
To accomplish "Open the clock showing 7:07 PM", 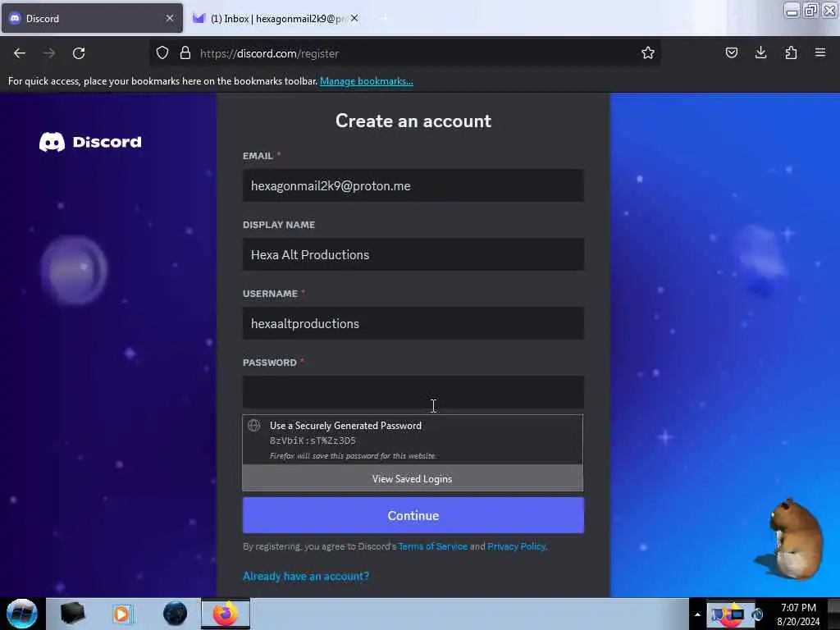I will pos(798,614).
